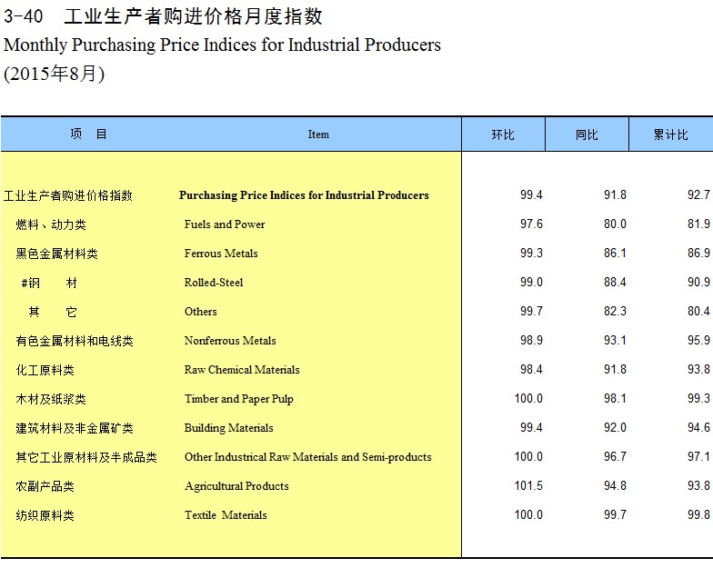The width and height of the screenshot is (713, 588).
Task: Click 'Other Industrical Raw Materials and Semi-products' cell
Action: coord(307,457)
